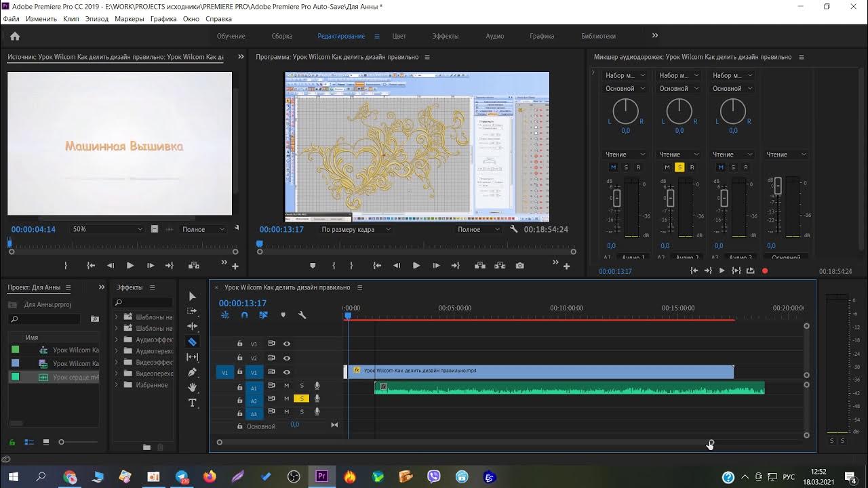Toggle lock on video track V3
The image size is (868, 488).
pos(239,344)
